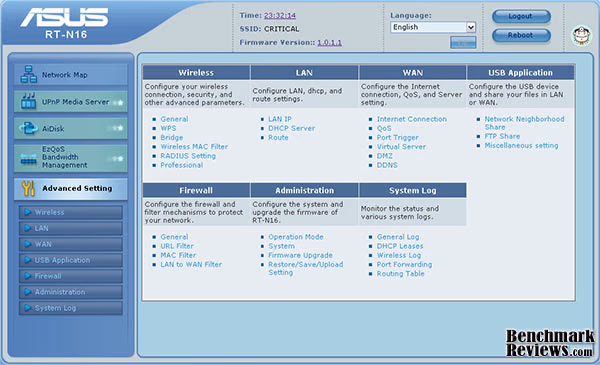Click the Administration sidebar arrow icon
The width and height of the screenshot is (600, 365).
click(x=28, y=292)
